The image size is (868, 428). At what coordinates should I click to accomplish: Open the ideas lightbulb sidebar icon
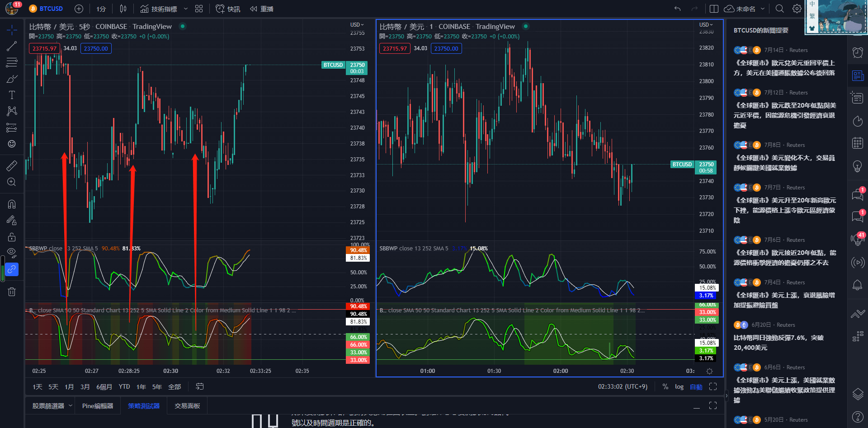point(858,166)
